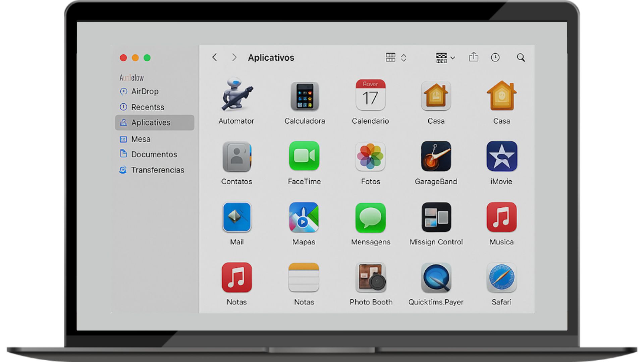This screenshot has width=644, height=362.
Task: Click the search magnifier icon
Action: (x=521, y=58)
